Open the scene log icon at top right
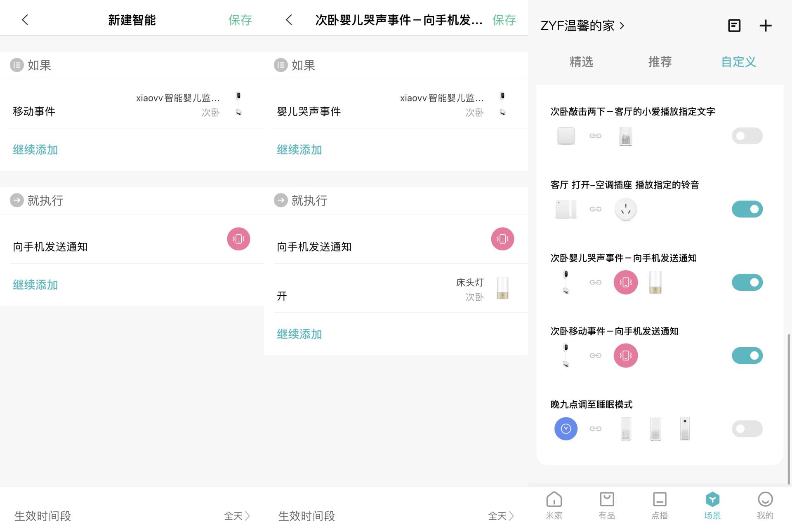The height and width of the screenshot is (532, 792). [x=734, y=26]
